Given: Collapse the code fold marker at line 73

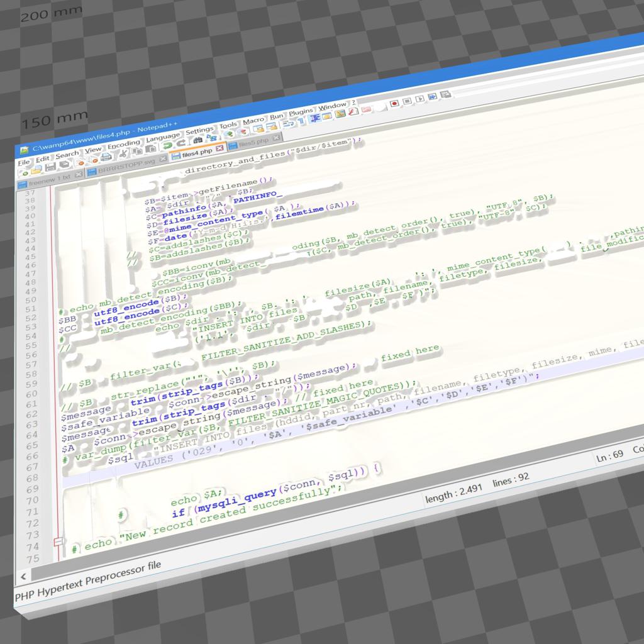Looking at the screenshot, I should [58, 541].
